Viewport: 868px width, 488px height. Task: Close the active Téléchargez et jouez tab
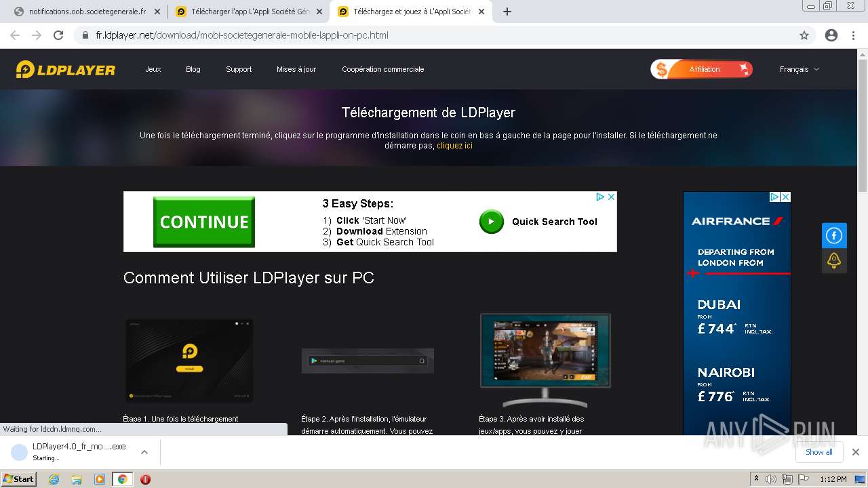point(481,12)
